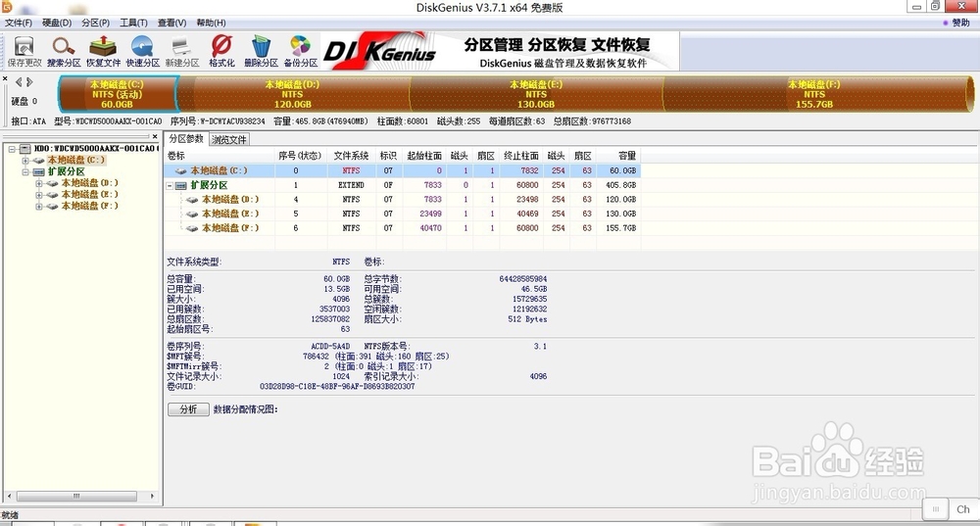
Task: Open the 分区(P) menu
Action: [x=95, y=23]
